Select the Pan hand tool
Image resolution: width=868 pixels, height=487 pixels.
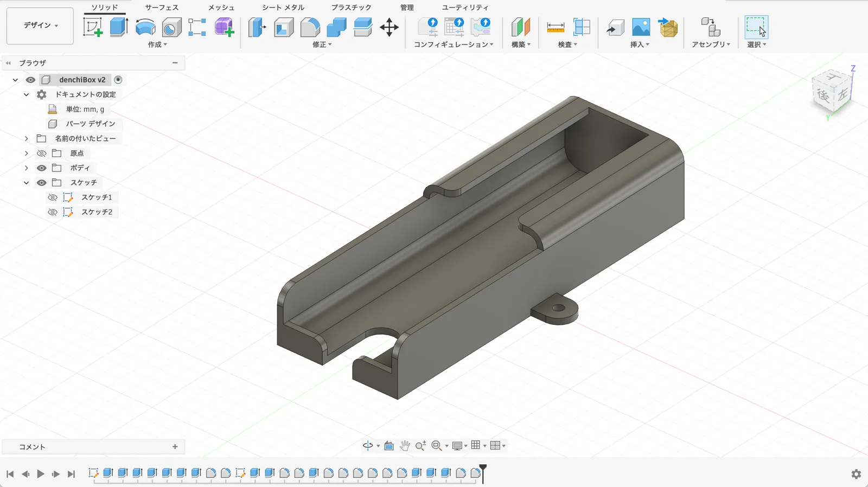click(x=405, y=446)
